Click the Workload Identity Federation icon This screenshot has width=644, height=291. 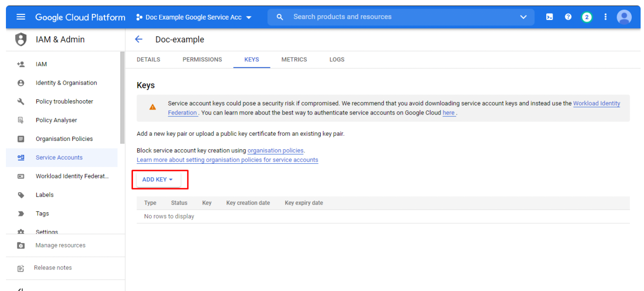21,176
